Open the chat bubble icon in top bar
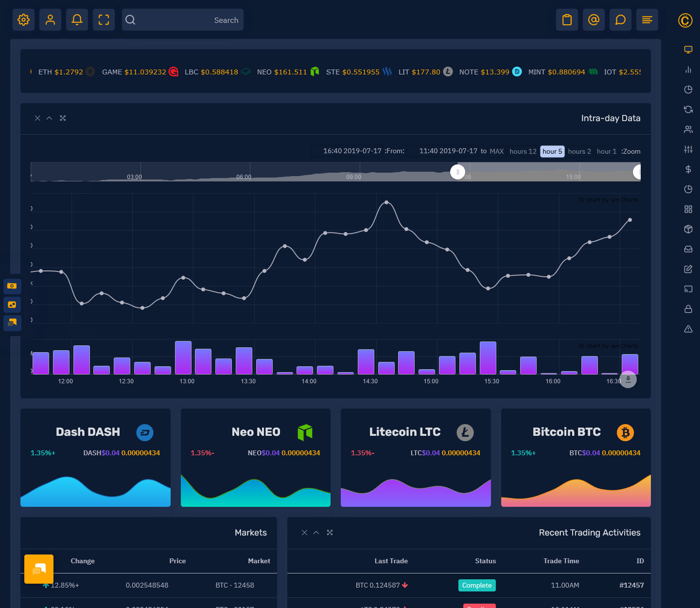 (620, 20)
